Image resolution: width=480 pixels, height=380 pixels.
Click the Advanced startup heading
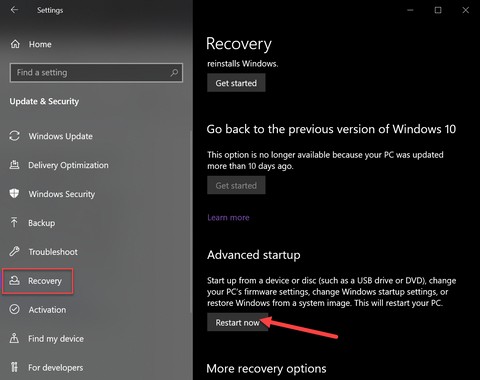[254, 255]
